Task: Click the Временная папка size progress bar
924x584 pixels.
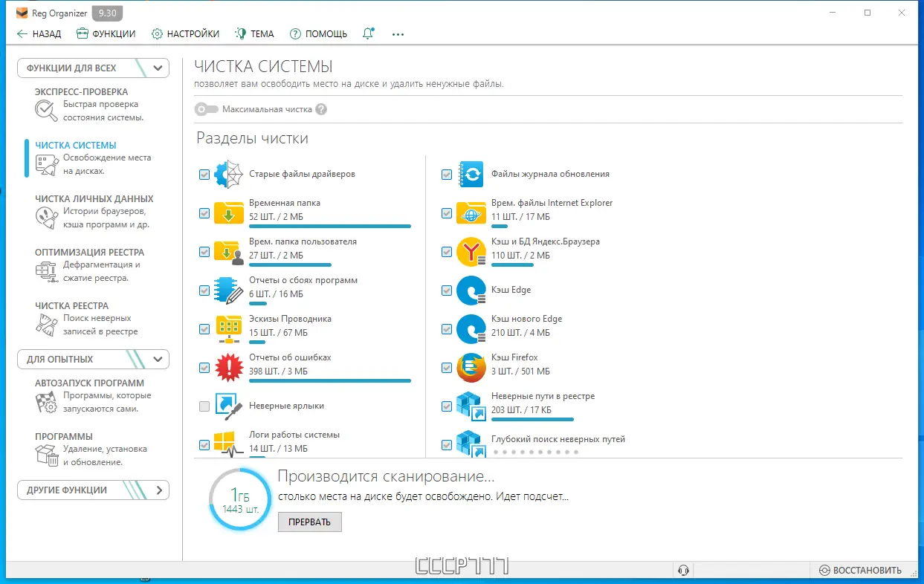Action: (330, 226)
